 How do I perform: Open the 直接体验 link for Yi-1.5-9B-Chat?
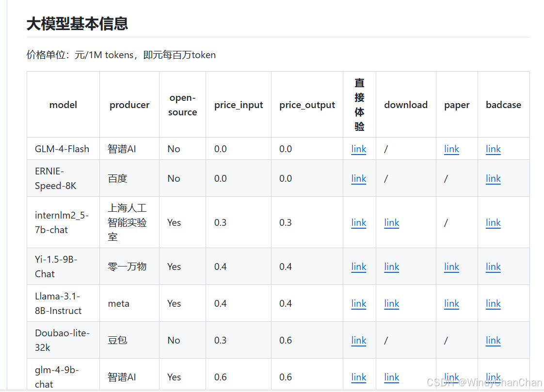pos(359,267)
